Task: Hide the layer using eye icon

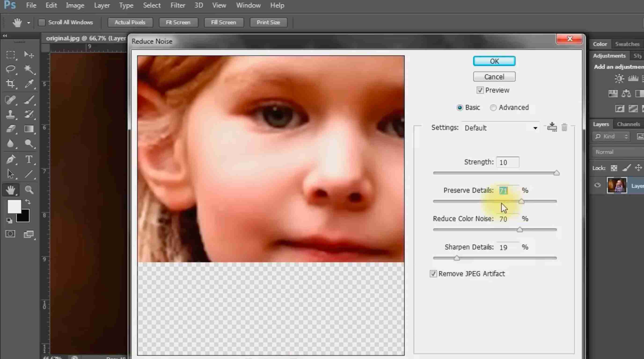Action: click(x=597, y=185)
